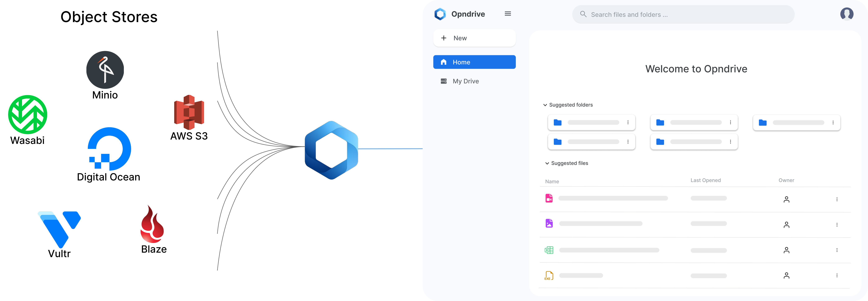Click the owner icon in video file row
The image size is (868, 301).
[786, 199]
